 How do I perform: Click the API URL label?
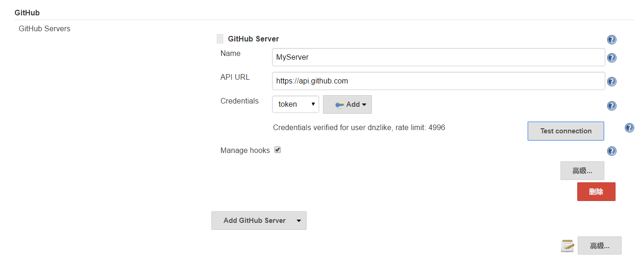235,77
